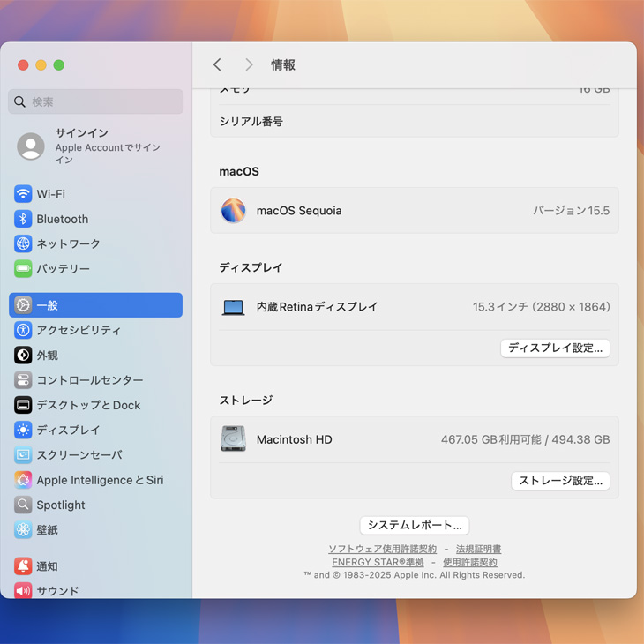Select デスクトップとDock in the sidebar
The height and width of the screenshot is (644, 644).
[x=95, y=405]
